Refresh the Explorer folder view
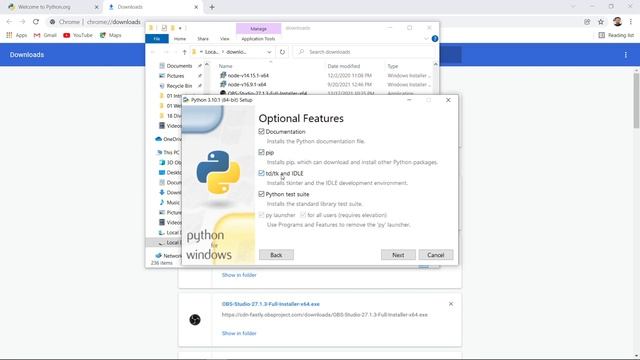 282,52
